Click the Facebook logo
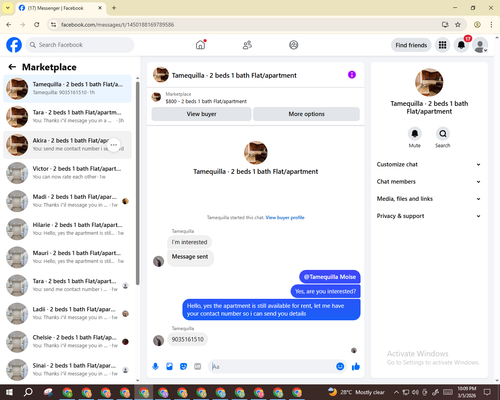Image resolution: width=500 pixels, height=400 pixels. tap(14, 45)
